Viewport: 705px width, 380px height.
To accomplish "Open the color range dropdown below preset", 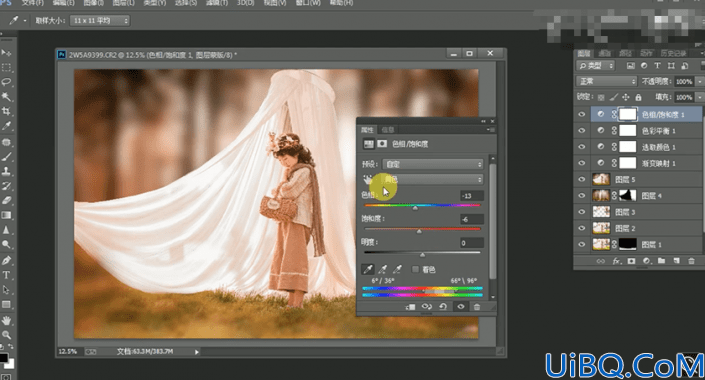I will pyautogui.click(x=433, y=179).
